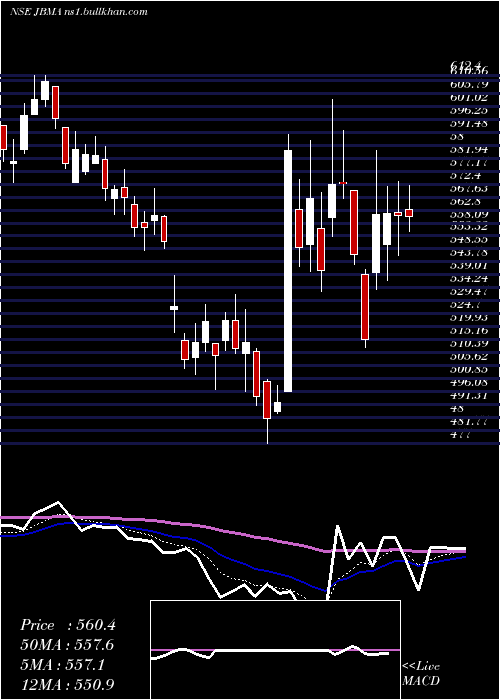Viewport: 500px width, 700px height.
Task: Select the tallest white candlestick body
Action: [288, 271]
